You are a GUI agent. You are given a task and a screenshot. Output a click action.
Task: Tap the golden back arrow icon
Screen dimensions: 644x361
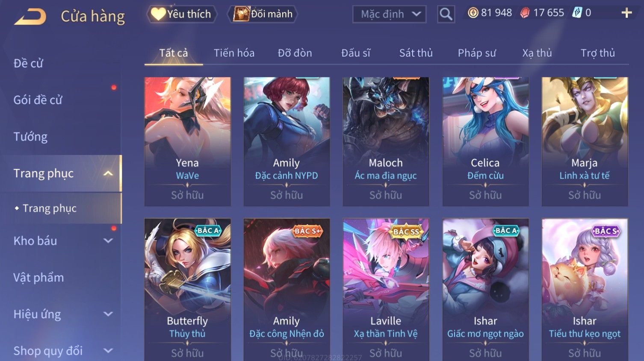pyautogui.click(x=30, y=17)
